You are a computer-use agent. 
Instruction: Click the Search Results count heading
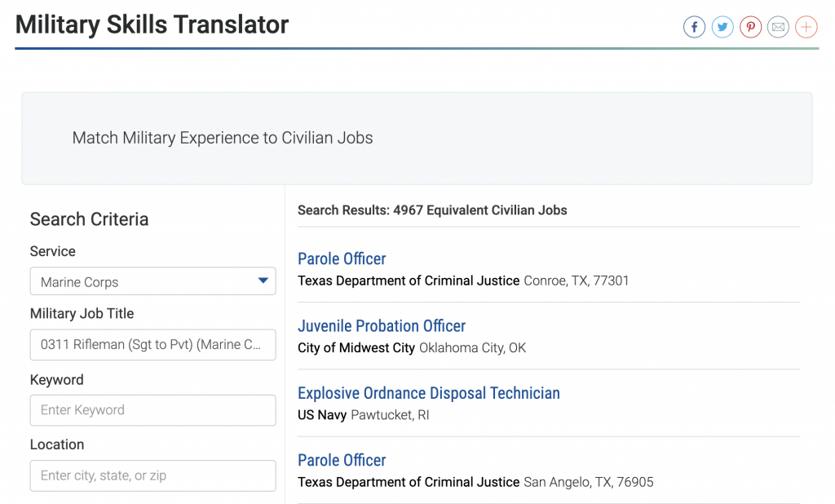point(432,210)
